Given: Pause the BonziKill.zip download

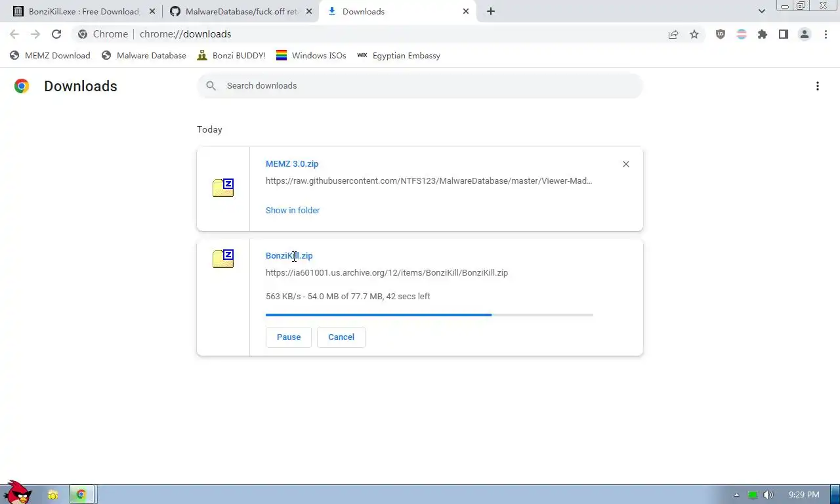Looking at the screenshot, I should coord(289,337).
